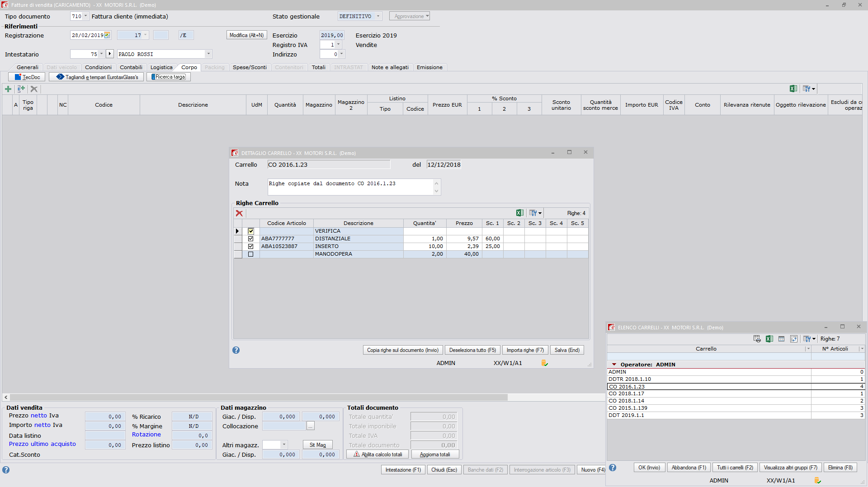Export Righe Carrello grid to Excel
868x487 pixels.
(520, 213)
